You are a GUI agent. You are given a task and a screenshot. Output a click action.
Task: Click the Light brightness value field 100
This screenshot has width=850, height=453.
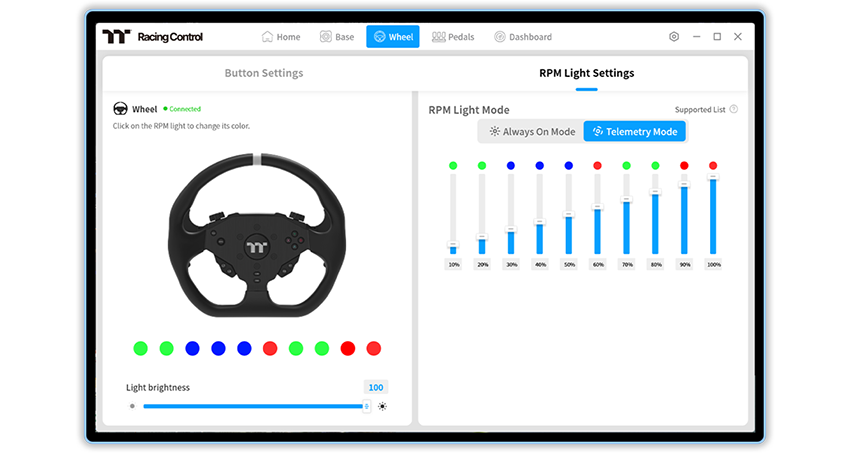[376, 387]
